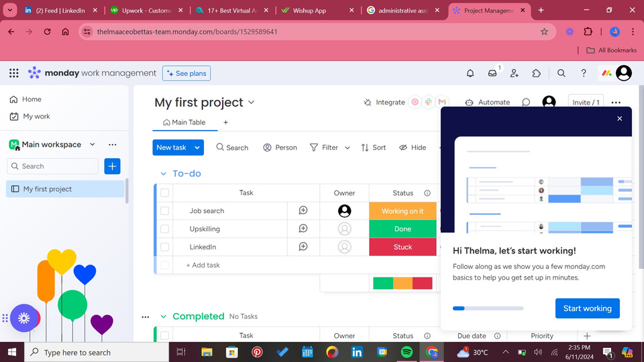Check the To-do header select-all checkbox
The width and height of the screenshot is (644, 362).
pyautogui.click(x=165, y=193)
